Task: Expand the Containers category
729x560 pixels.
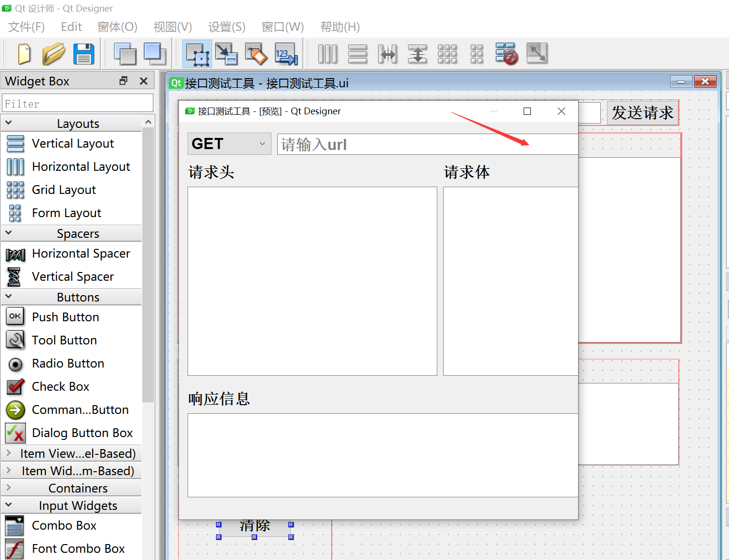Action: (x=71, y=488)
